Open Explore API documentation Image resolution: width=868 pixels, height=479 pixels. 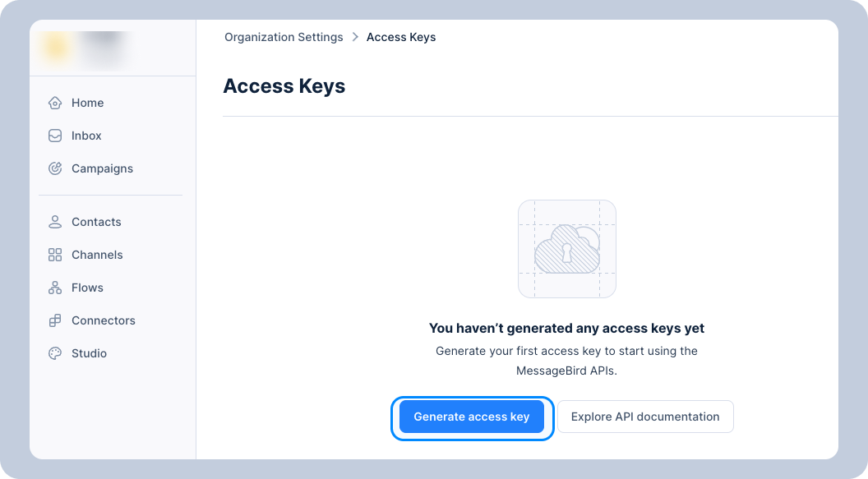tap(645, 417)
